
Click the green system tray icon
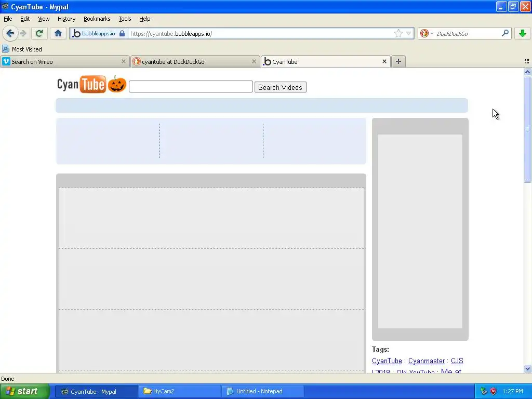484,391
